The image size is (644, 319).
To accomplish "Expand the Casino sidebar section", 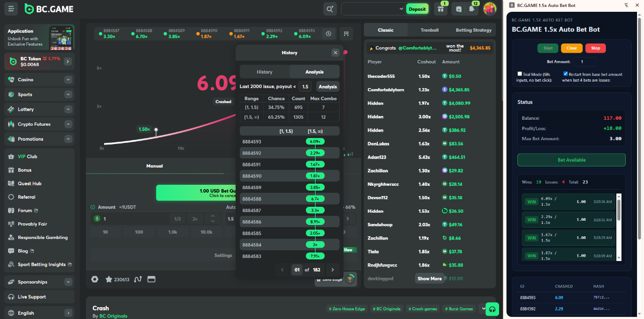I will coord(68,79).
